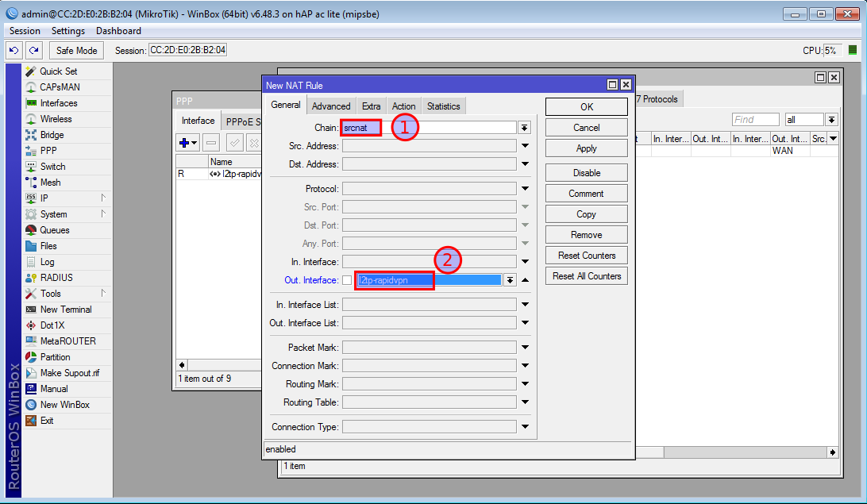Expand the Dst. Address field
Screen dimensions: 867x504
pos(525,164)
